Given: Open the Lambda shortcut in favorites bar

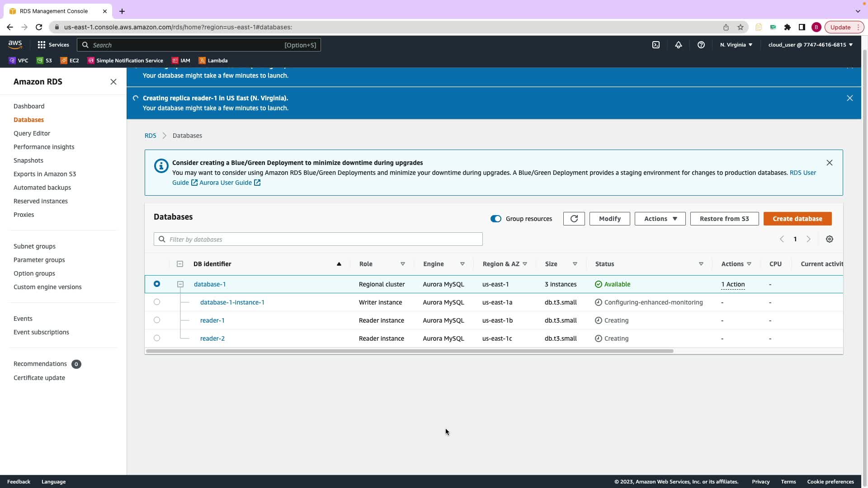Looking at the screenshot, I should pyautogui.click(x=213, y=61).
